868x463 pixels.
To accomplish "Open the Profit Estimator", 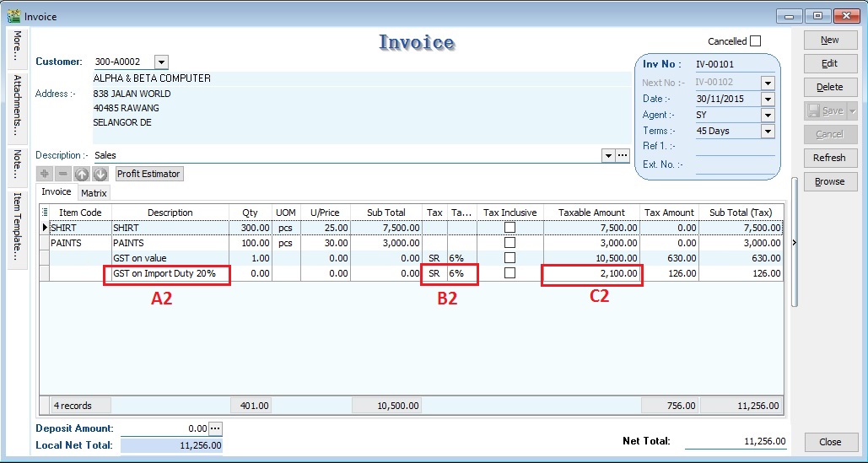I will pyautogui.click(x=148, y=174).
